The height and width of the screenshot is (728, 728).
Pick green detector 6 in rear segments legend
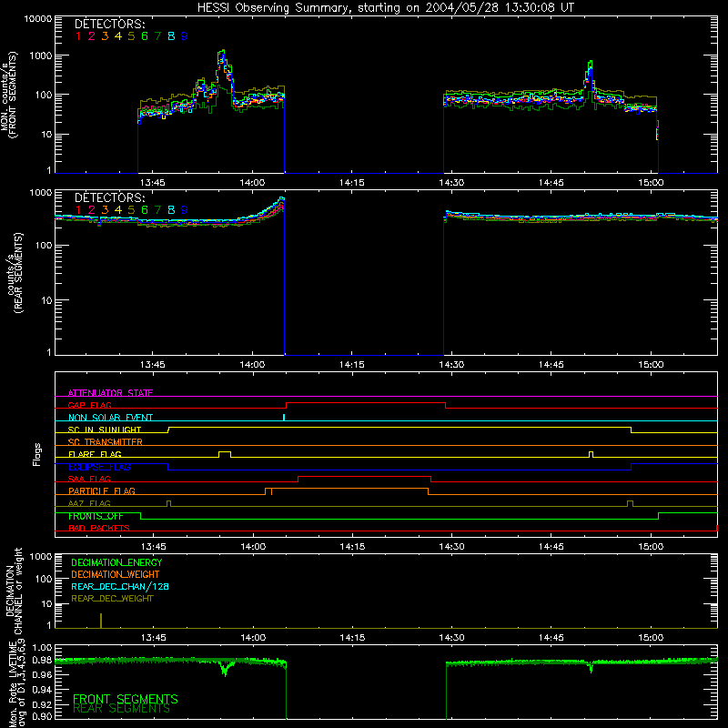pyautogui.click(x=145, y=210)
